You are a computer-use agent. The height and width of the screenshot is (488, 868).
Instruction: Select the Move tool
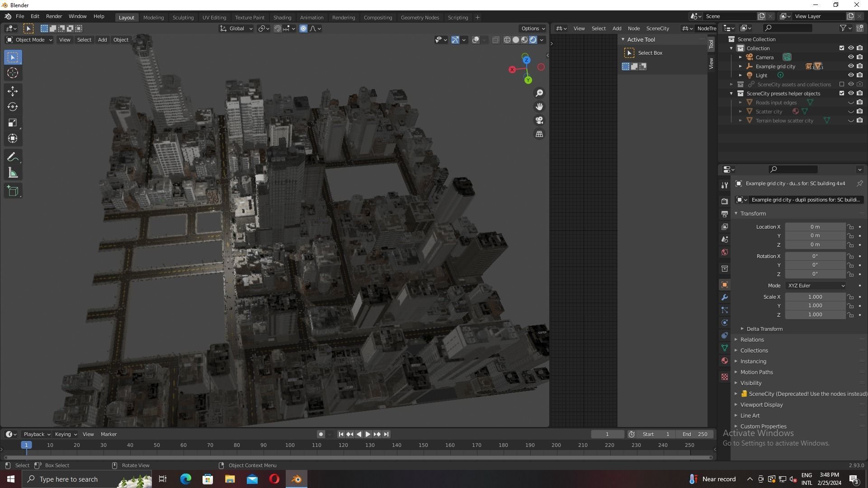tap(13, 91)
